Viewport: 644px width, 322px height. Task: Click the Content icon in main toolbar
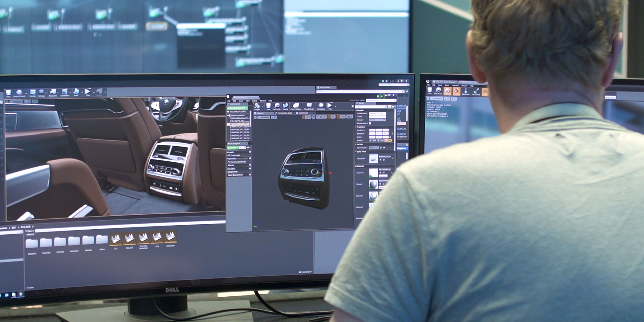[33, 93]
